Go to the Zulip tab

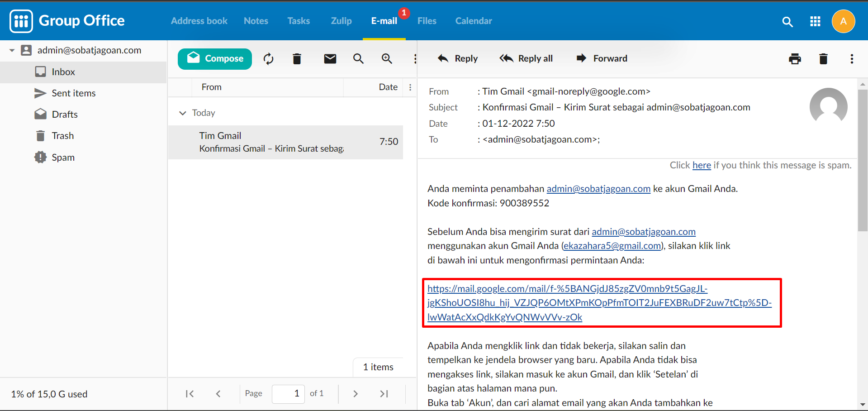(x=341, y=21)
